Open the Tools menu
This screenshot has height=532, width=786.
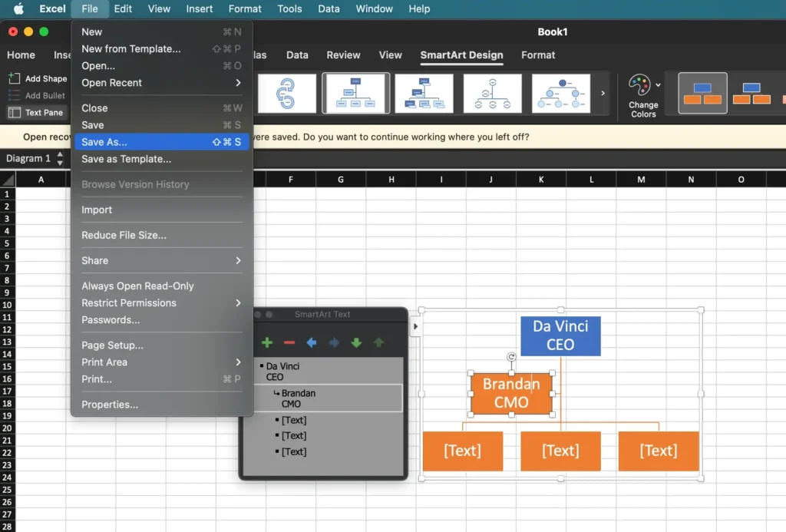(x=289, y=8)
